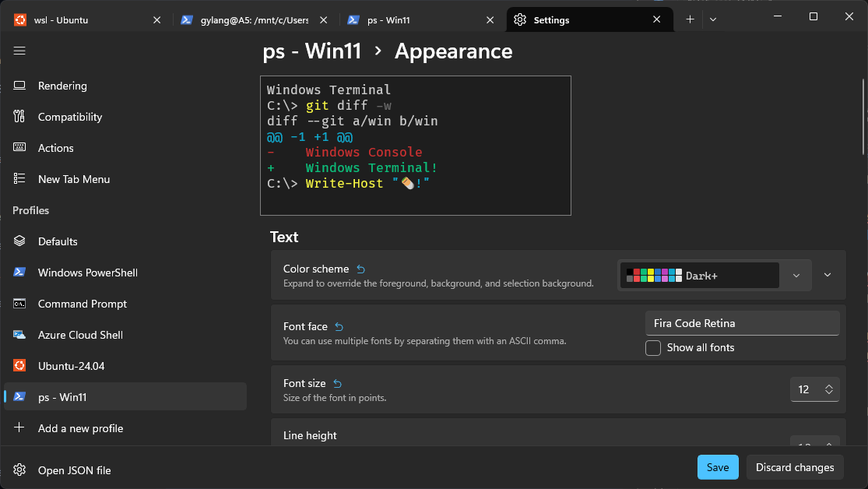Open the Azure Cloud Shell profile
This screenshot has height=489, width=868.
coord(80,335)
